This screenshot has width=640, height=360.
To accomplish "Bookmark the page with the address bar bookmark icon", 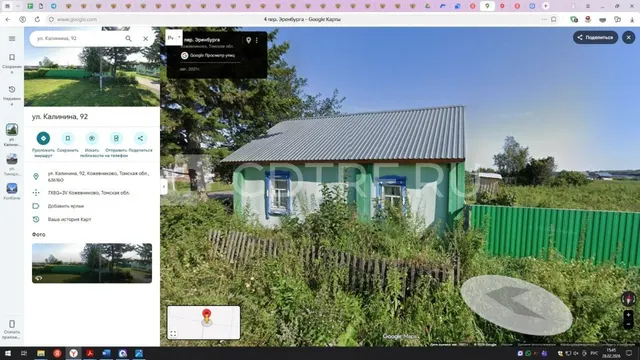I will (553, 19).
